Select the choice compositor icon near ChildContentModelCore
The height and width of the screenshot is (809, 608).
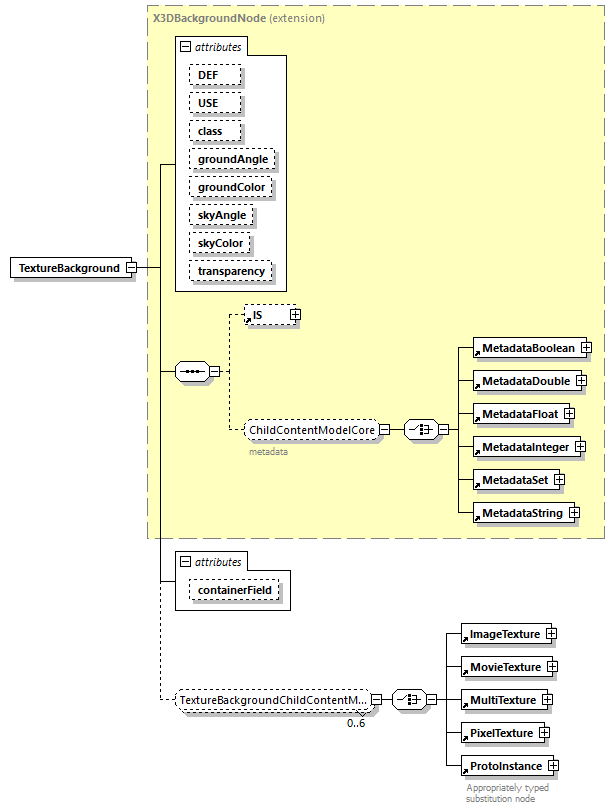421,429
